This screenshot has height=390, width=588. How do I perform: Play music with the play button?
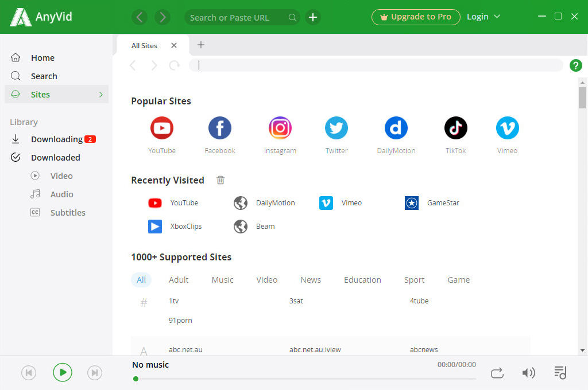pos(63,372)
